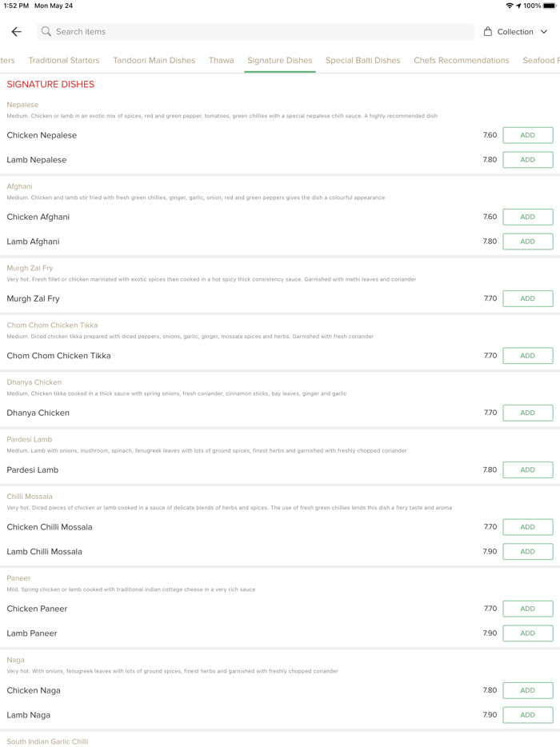Add Lamb Chilli Mossala item

tap(527, 552)
